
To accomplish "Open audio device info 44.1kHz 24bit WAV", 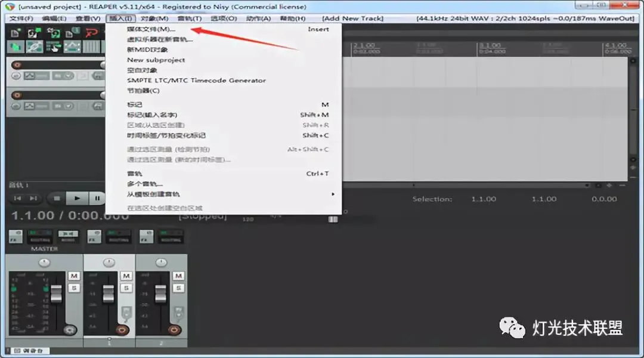I will (x=525, y=18).
